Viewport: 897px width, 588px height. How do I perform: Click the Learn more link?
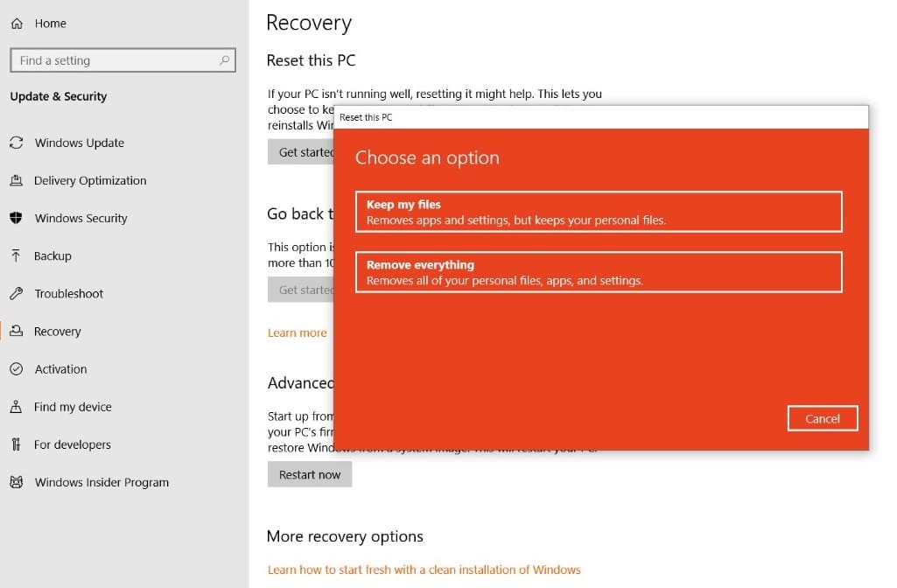coord(298,332)
